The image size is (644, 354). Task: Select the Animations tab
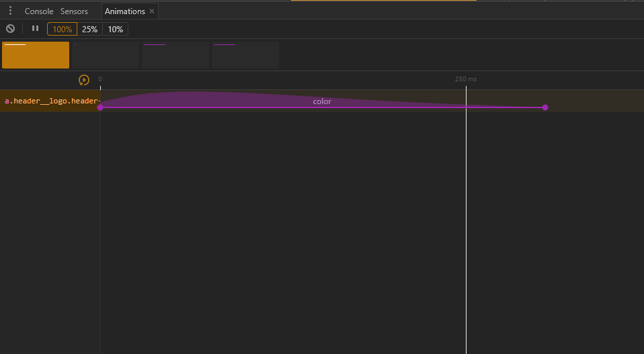125,11
